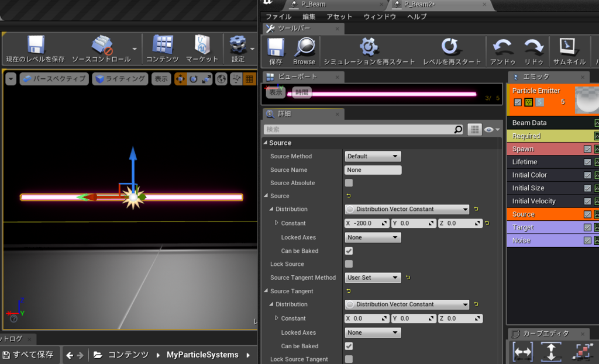Click Save icon in Cascade toolbar

coord(276,51)
